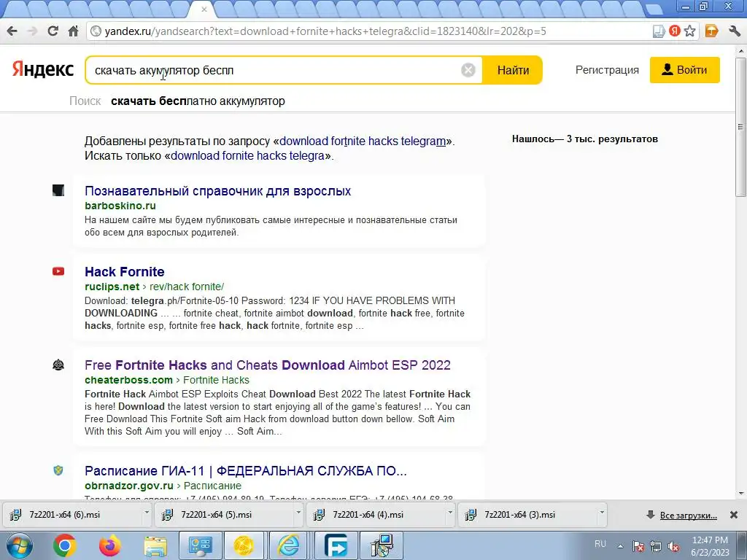
Task: Click the red Yandex extension icon in address bar
Action: pyautogui.click(x=674, y=31)
